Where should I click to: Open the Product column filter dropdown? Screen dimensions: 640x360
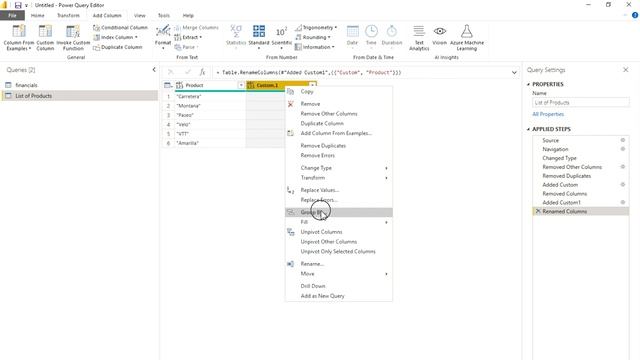coord(241,85)
